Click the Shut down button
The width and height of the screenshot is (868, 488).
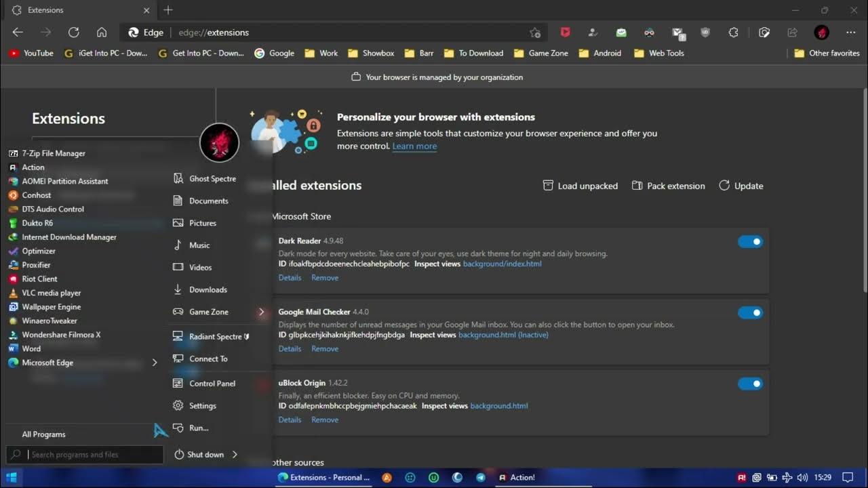199,454
